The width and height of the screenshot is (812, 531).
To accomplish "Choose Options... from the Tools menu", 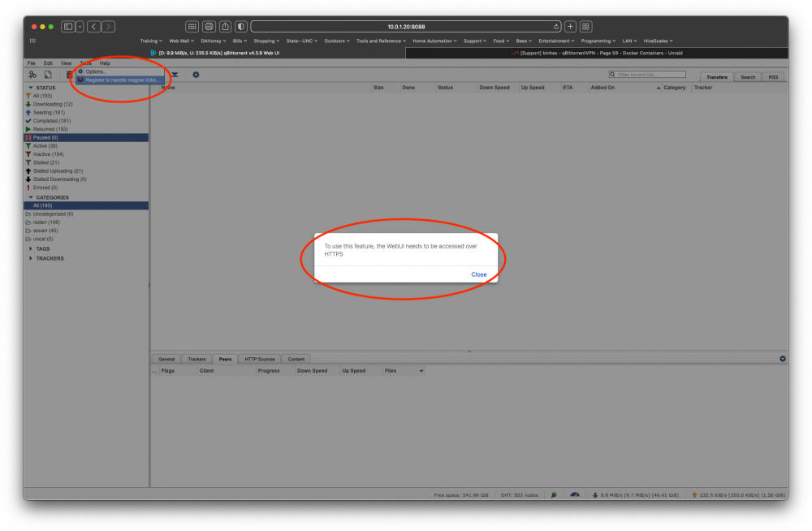I will click(x=120, y=71).
